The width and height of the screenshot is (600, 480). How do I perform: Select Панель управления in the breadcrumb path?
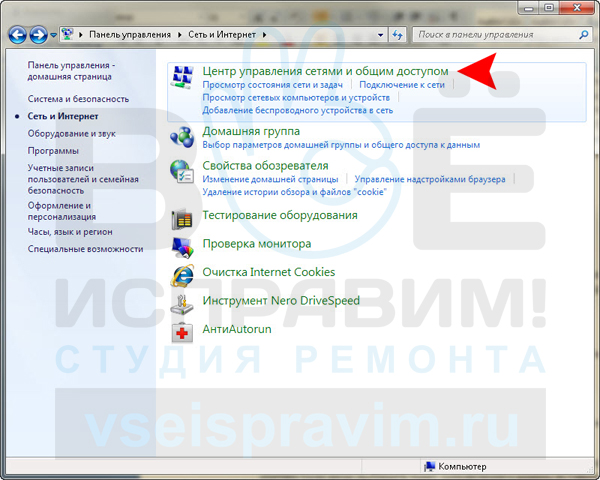(x=130, y=35)
